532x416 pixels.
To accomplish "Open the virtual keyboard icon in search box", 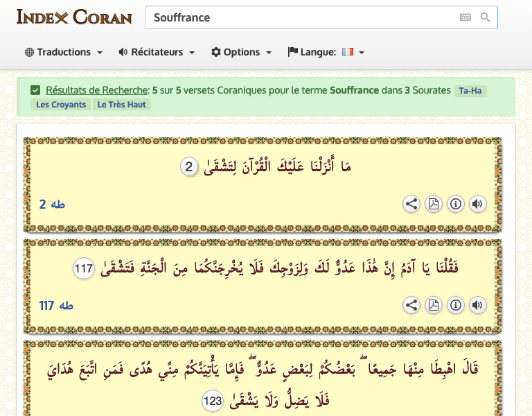I will [465, 17].
